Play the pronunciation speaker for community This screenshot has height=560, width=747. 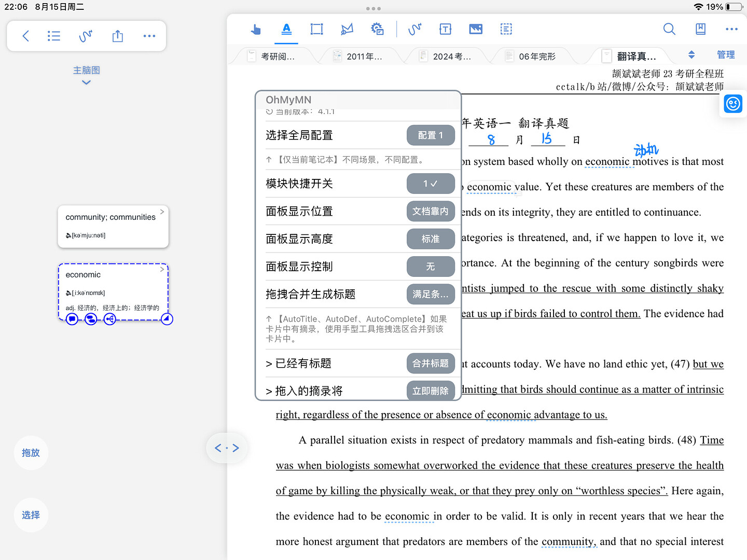(x=68, y=235)
